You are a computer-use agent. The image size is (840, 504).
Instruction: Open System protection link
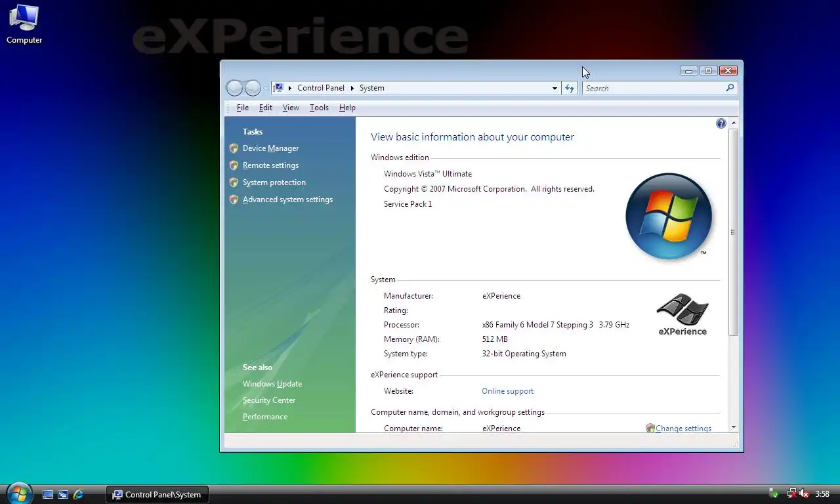[274, 182]
